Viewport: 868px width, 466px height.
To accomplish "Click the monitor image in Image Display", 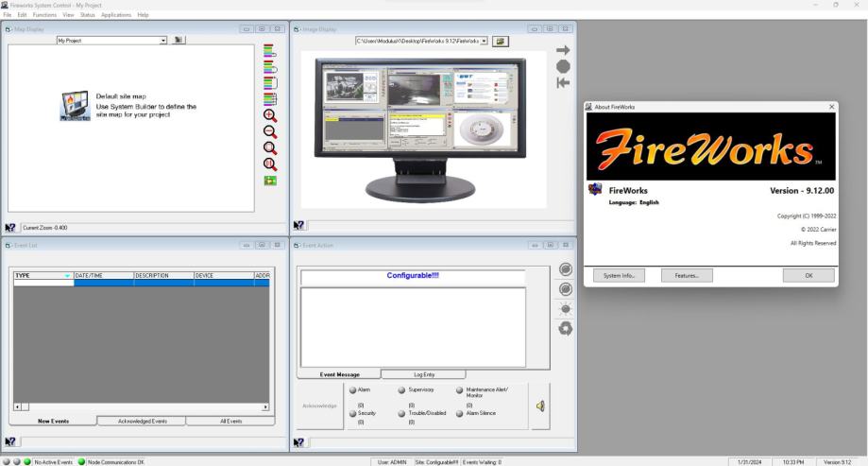I will click(420, 130).
